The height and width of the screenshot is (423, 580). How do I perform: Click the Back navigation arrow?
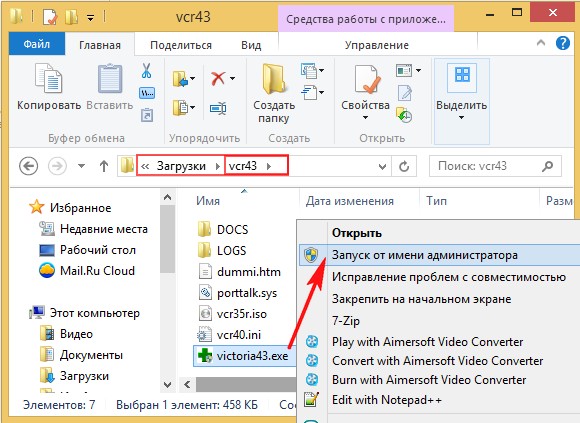(x=28, y=166)
